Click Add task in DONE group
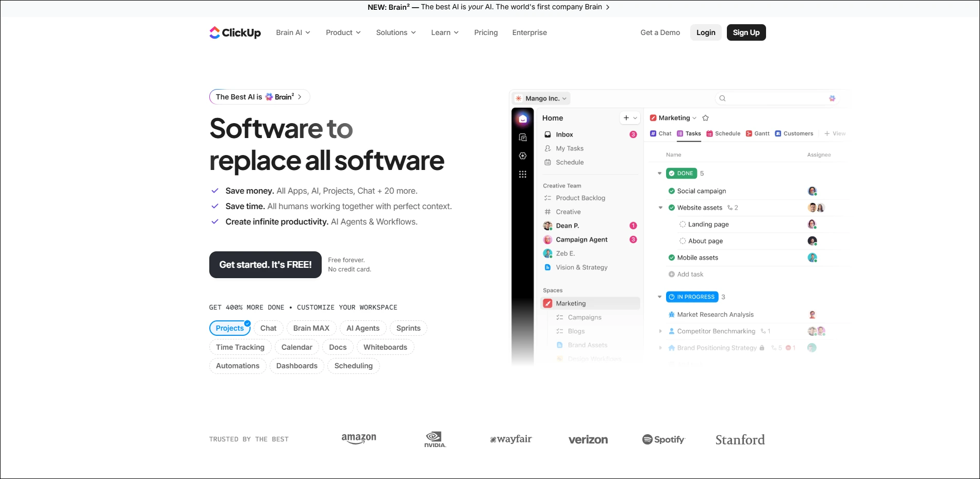 [686, 275]
